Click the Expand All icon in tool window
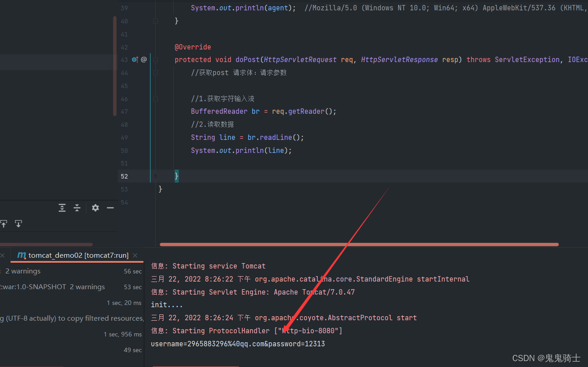The image size is (588, 367). pyautogui.click(x=62, y=208)
